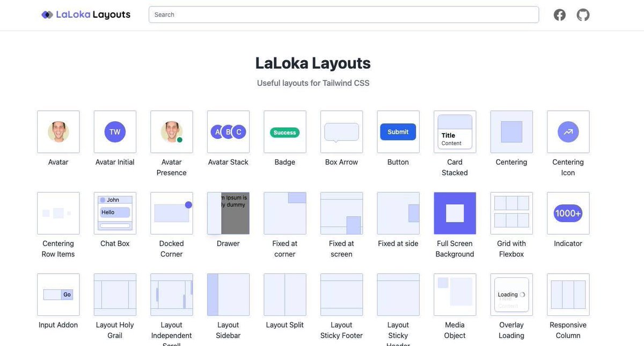644x346 pixels.
Task: Open the Indicator 1000+ thumbnail
Action: (x=568, y=214)
